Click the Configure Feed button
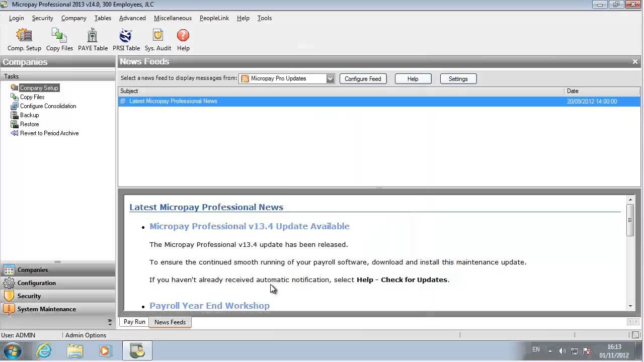644x362 pixels. pyautogui.click(x=363, y=79)
